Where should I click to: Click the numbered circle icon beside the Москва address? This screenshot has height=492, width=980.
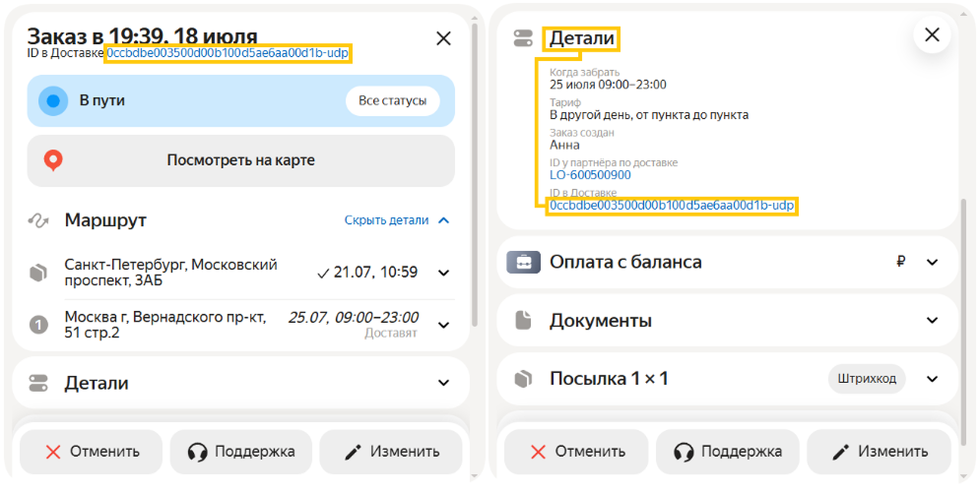tap(39, 325)
